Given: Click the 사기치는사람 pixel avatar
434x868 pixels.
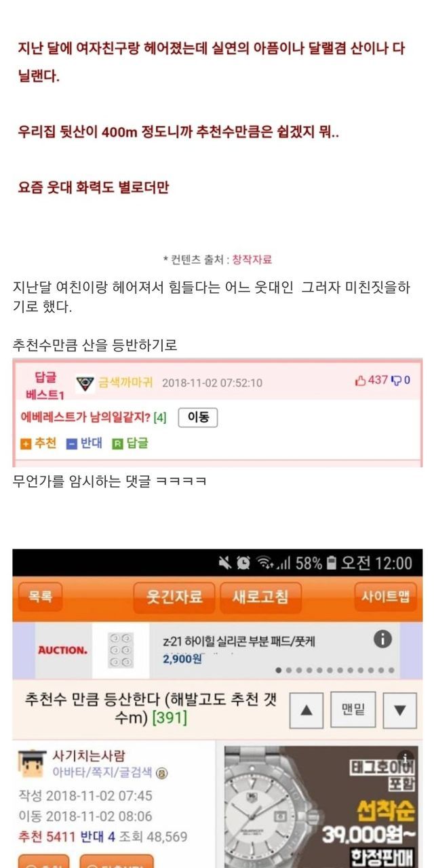Looking at the screenshot, I should pyautogui.click(x=33, y=763).
